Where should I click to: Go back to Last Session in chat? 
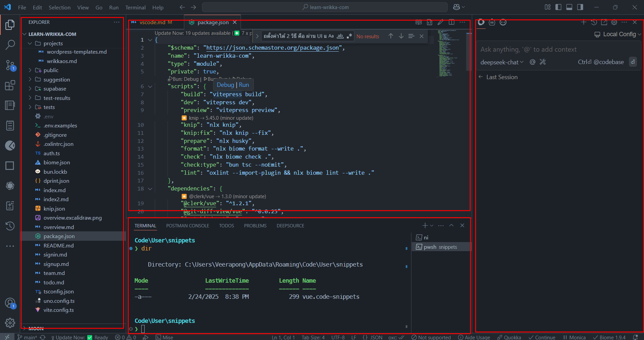(x=498, y=77)
